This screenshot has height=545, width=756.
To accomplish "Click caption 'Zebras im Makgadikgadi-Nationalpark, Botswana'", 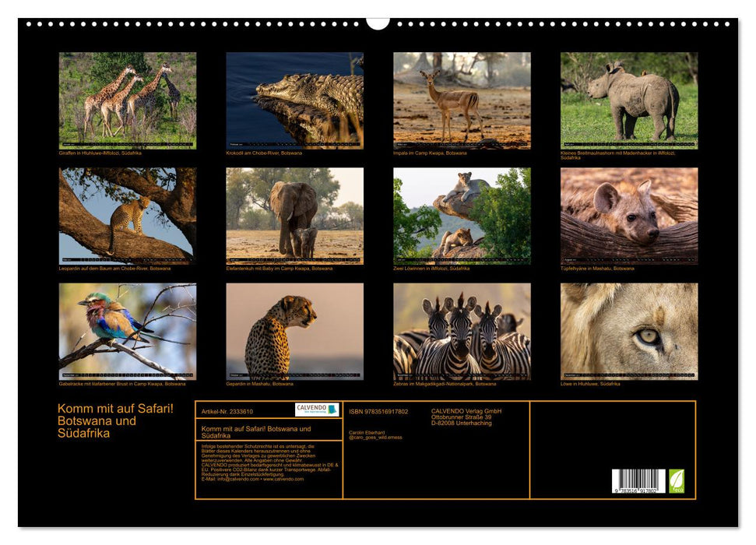I will [x=445, y=385].
